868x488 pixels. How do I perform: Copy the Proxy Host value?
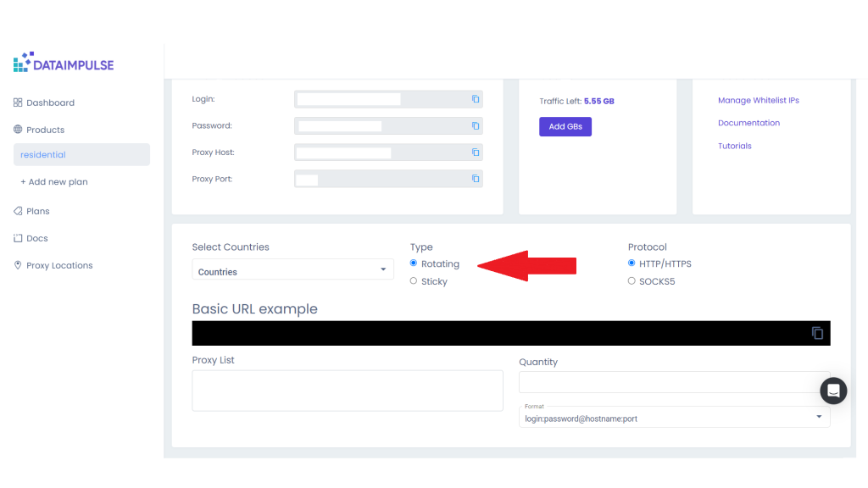(475, 152)
